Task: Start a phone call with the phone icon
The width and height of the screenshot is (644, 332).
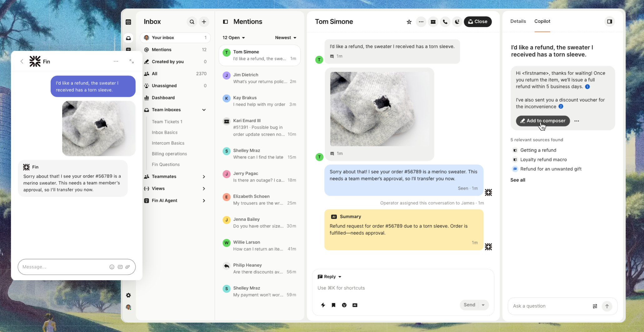Action: [445, 22]
